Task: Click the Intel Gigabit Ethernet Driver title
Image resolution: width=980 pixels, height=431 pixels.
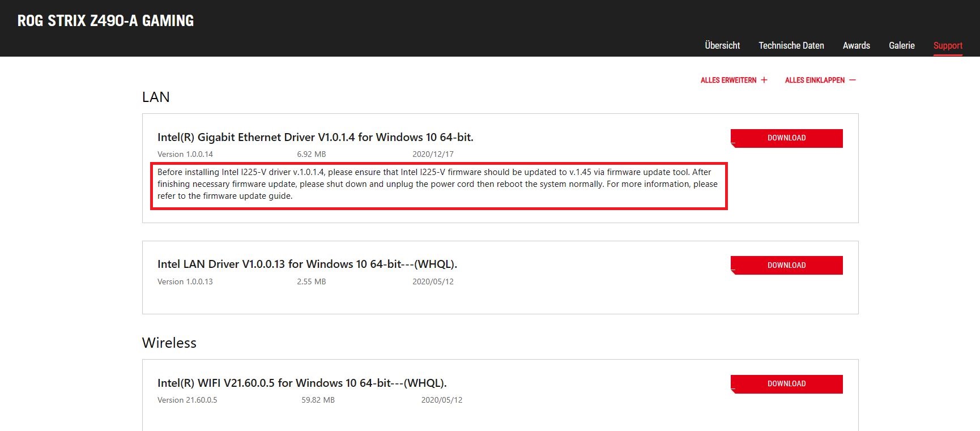Action: (x=316, y=137)
